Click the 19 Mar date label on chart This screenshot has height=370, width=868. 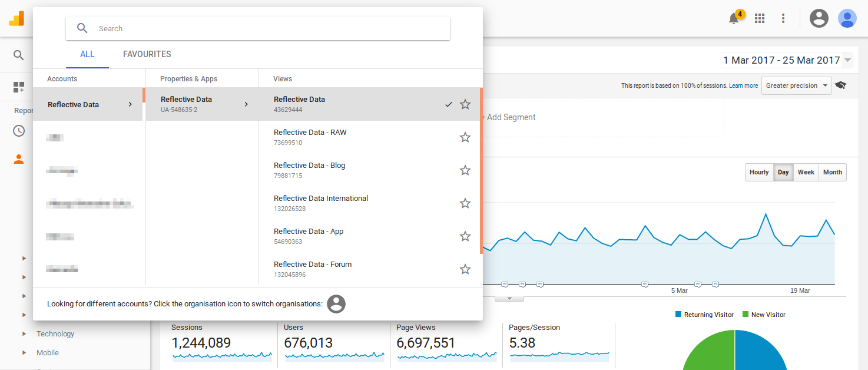pos(800,291)
